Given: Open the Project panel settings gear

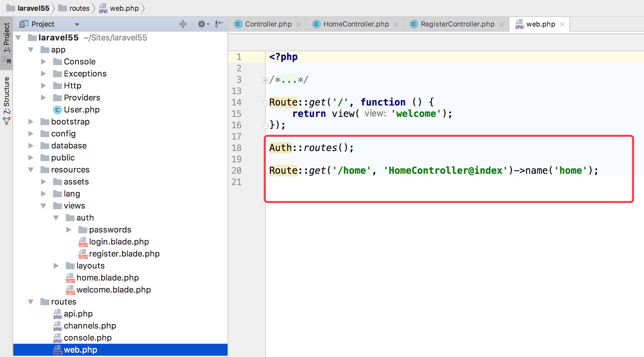Looking at the screenshot, I should click(202, 24).
